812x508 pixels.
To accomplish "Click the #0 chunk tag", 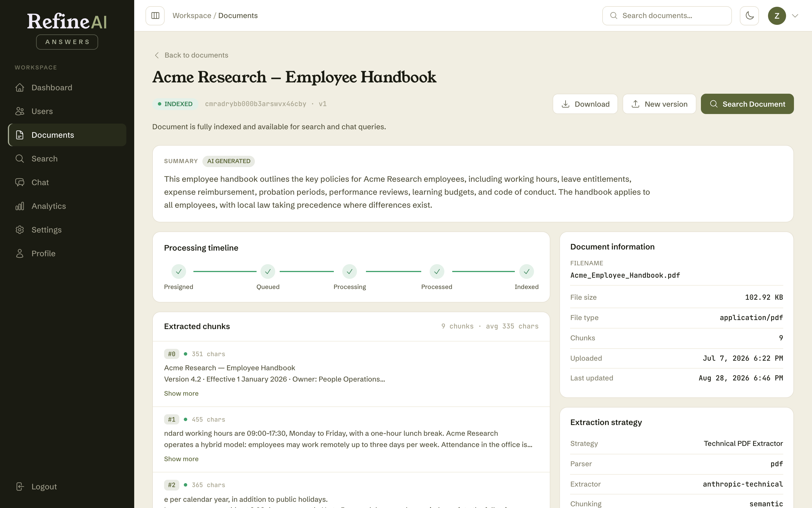I will 171,354.
